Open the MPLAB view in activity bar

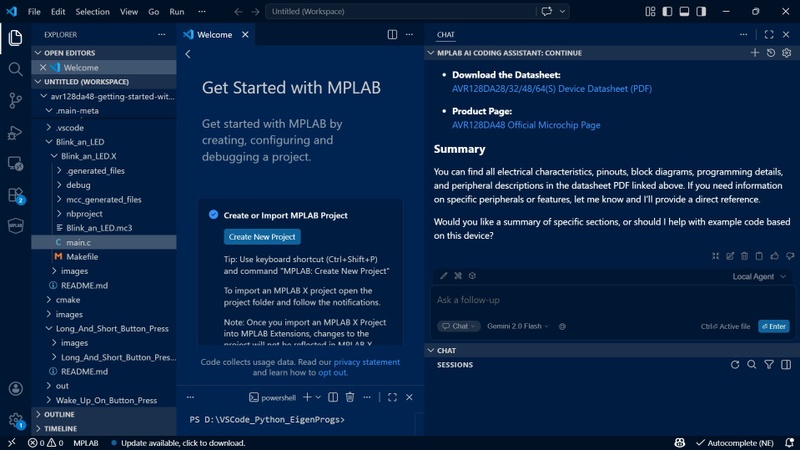(x=15, y=226)
